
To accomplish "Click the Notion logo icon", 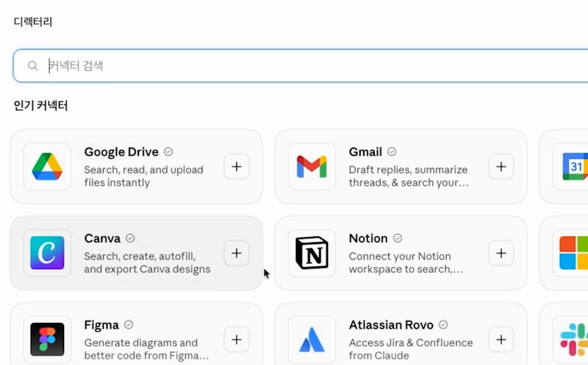I will point(312,253).
